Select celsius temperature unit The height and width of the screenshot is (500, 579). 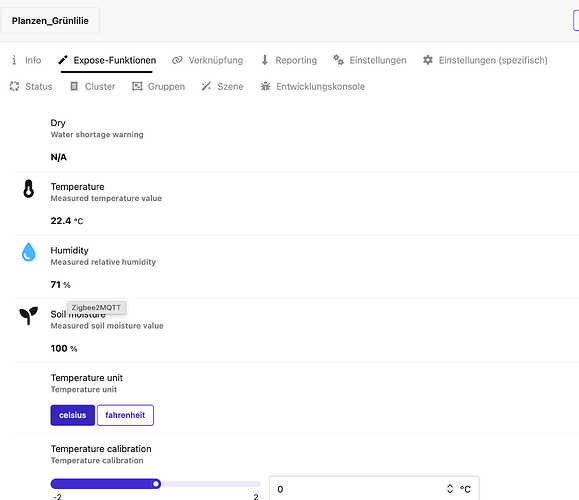(x=73, y=415)
